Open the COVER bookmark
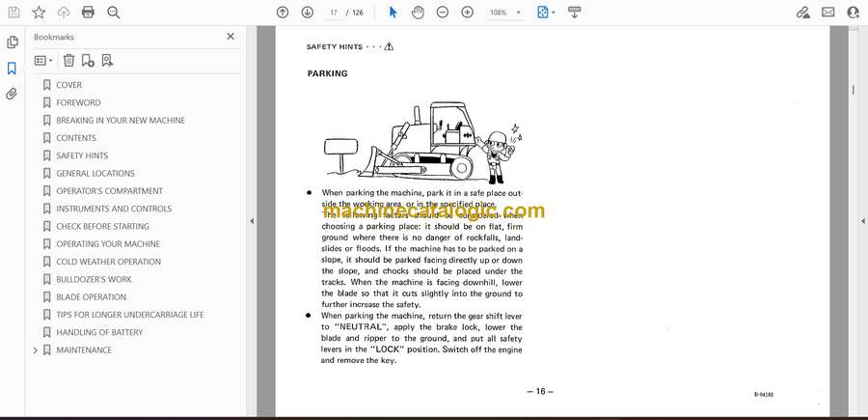 (x=69, y=85)
